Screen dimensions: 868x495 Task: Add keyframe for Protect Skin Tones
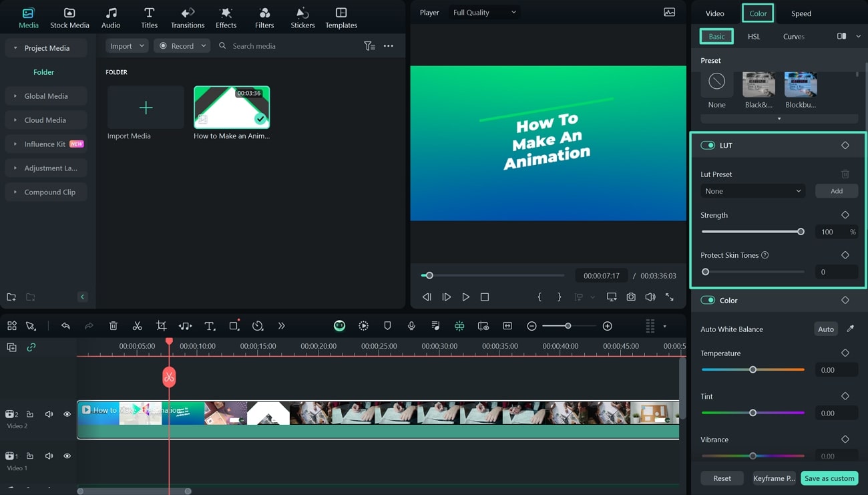[845, 255]
